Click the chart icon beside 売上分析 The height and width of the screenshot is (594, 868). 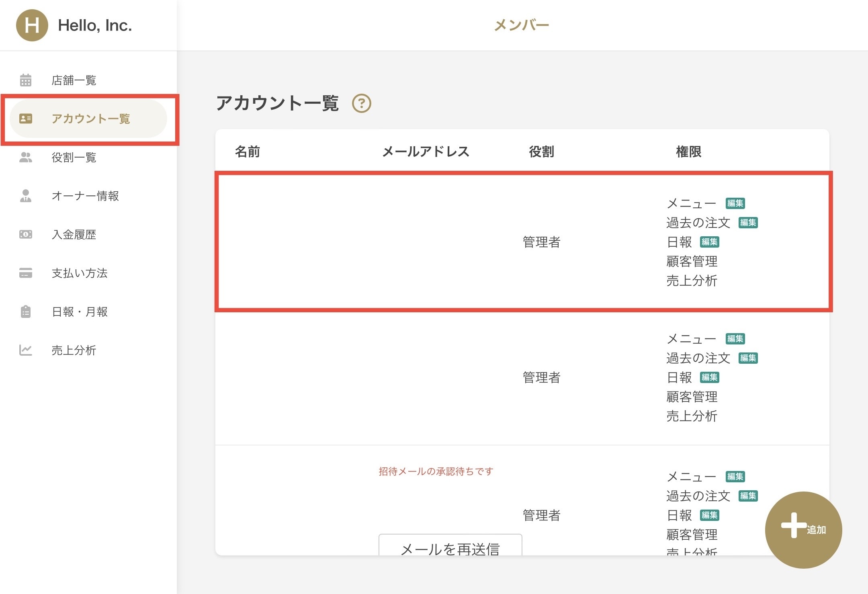point(26,350)
